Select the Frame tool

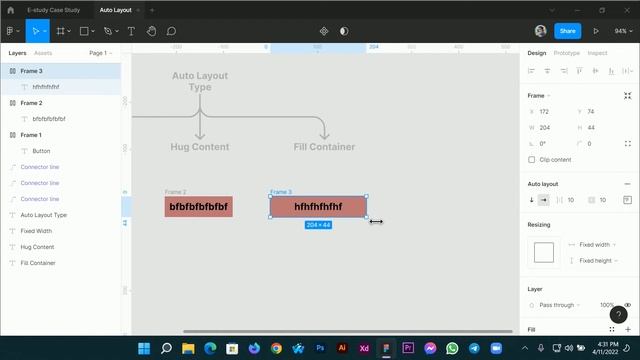(60, 31)
